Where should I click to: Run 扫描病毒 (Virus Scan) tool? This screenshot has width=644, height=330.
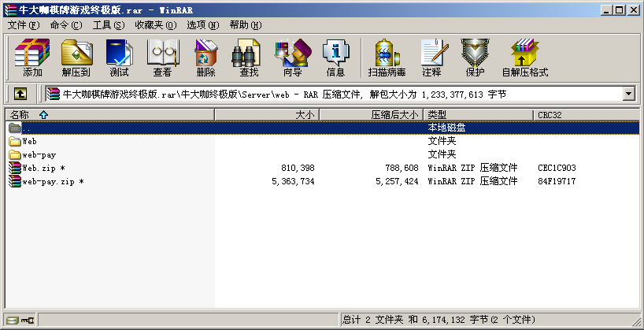click(388, 57)
